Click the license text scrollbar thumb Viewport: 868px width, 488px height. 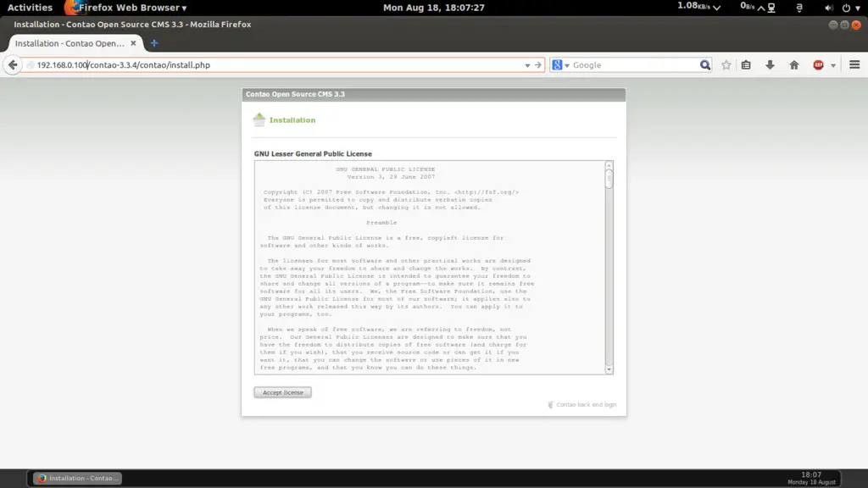(x=609, y=180)
